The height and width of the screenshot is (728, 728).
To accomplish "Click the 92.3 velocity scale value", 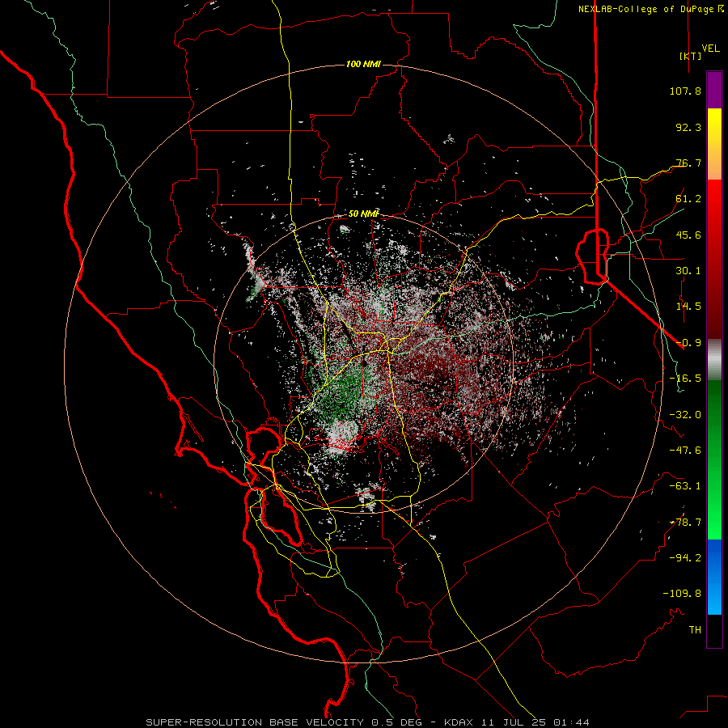I will pos(688,127).
